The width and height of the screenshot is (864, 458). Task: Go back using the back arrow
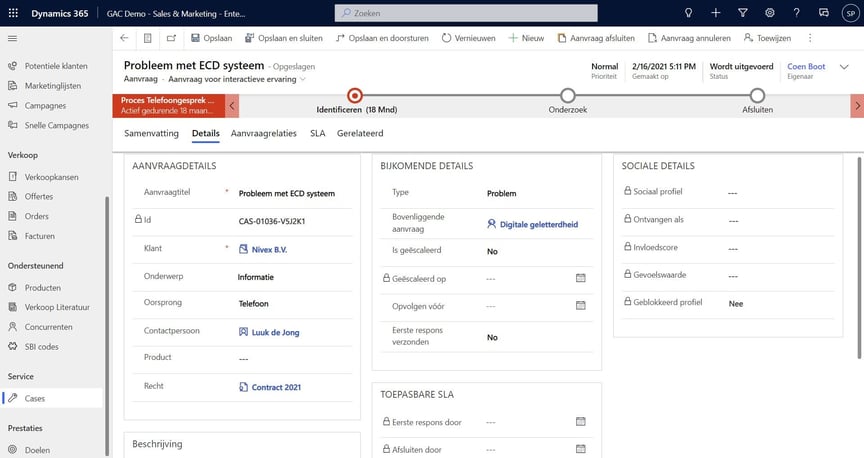(124, 38)
